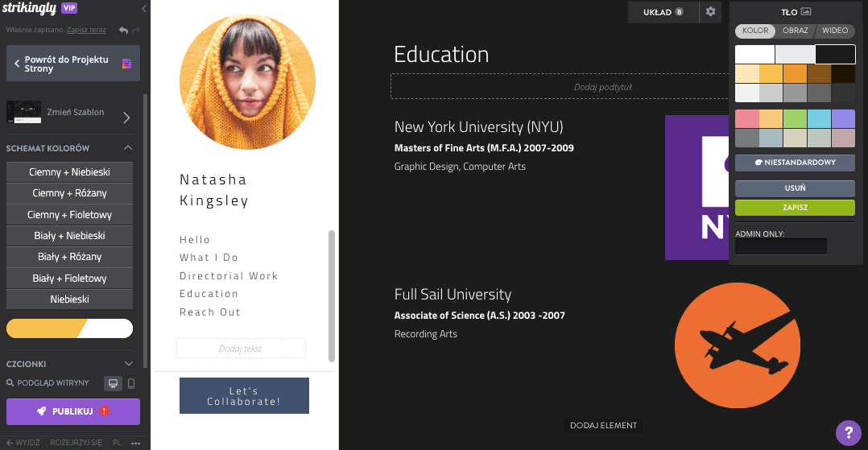Choose Niebieski color scheme

coord(69,299)
